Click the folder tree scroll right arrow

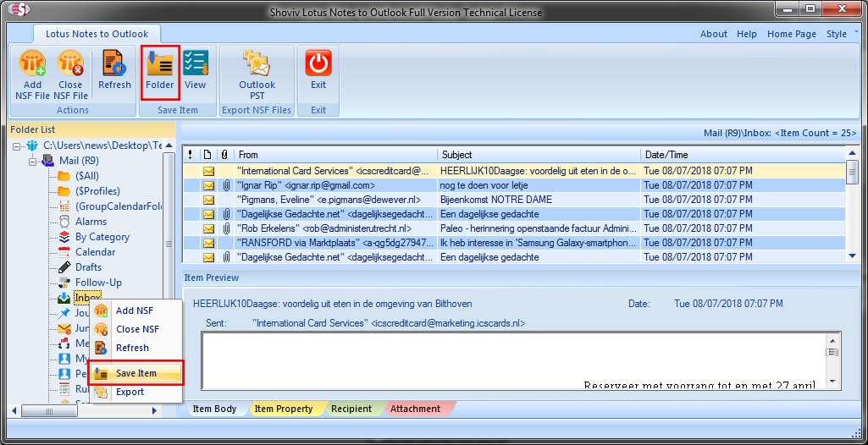point(154,410)
